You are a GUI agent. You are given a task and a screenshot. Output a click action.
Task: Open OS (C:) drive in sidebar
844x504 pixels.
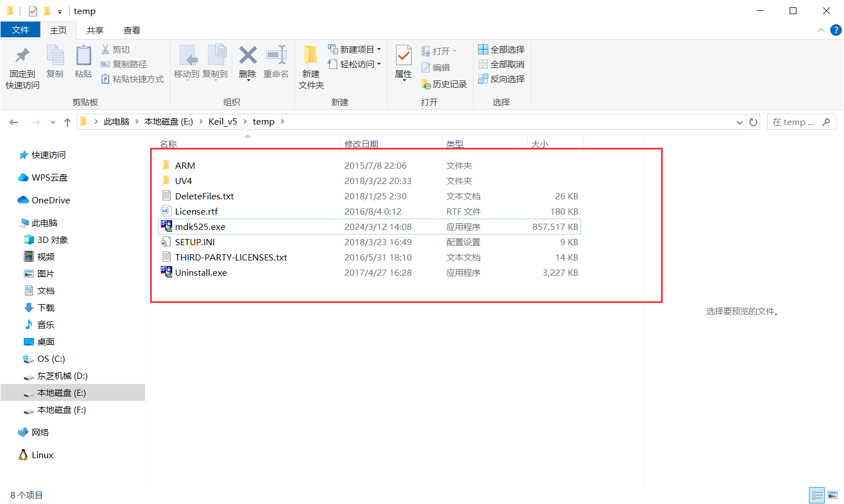tap(44, 358)
